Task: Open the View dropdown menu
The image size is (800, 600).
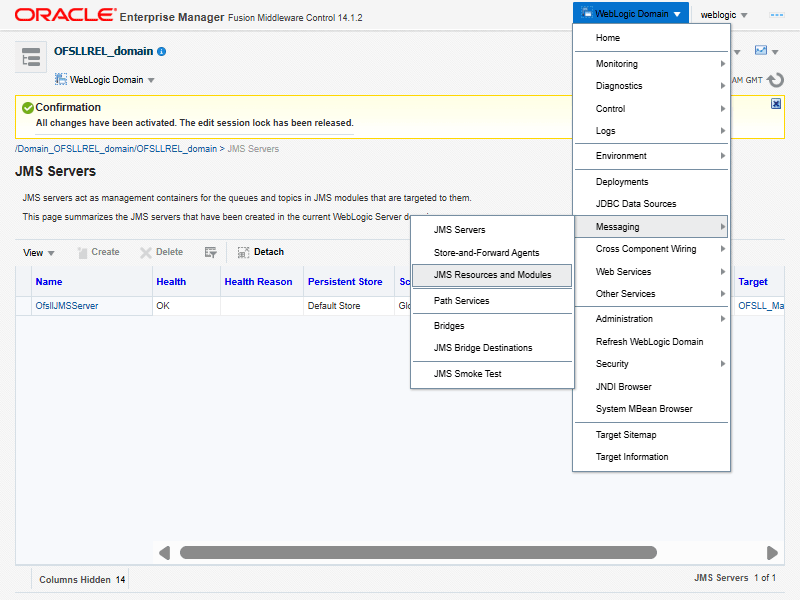Action: [x=39, y=253]
